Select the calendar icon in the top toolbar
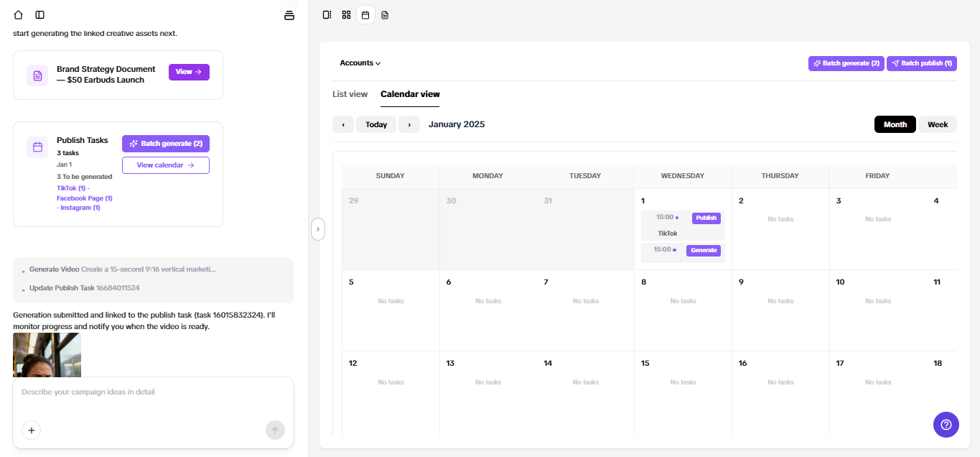Image resolution: width=980 pixels, height=457 pixels. tap(365, 14)
